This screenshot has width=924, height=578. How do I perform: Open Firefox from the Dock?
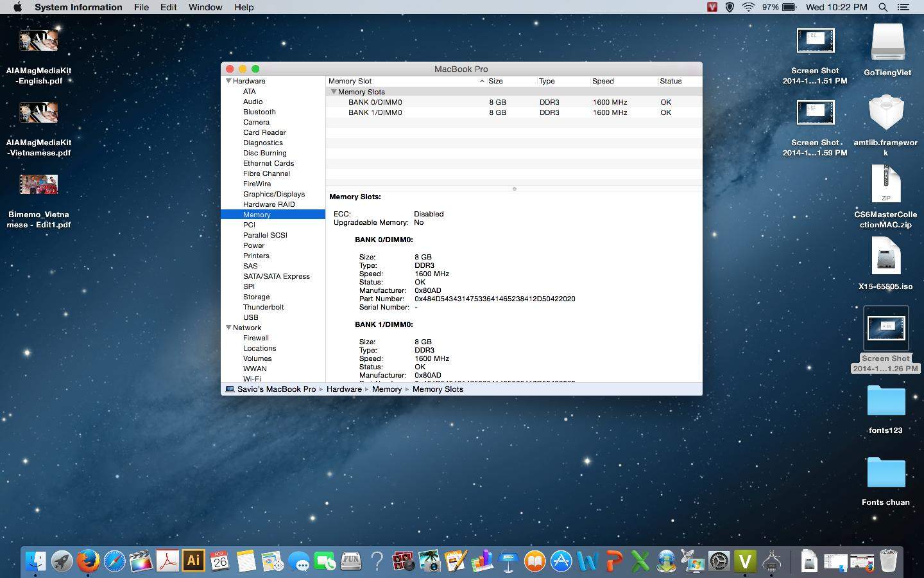point(89,561)
